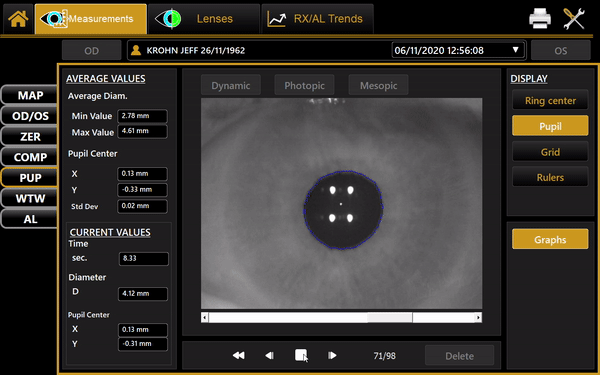The height and width of the screenshot is (375, 600).
Task: Click the Min Value 2.78 mm field
Action: (x=142, y=116)
